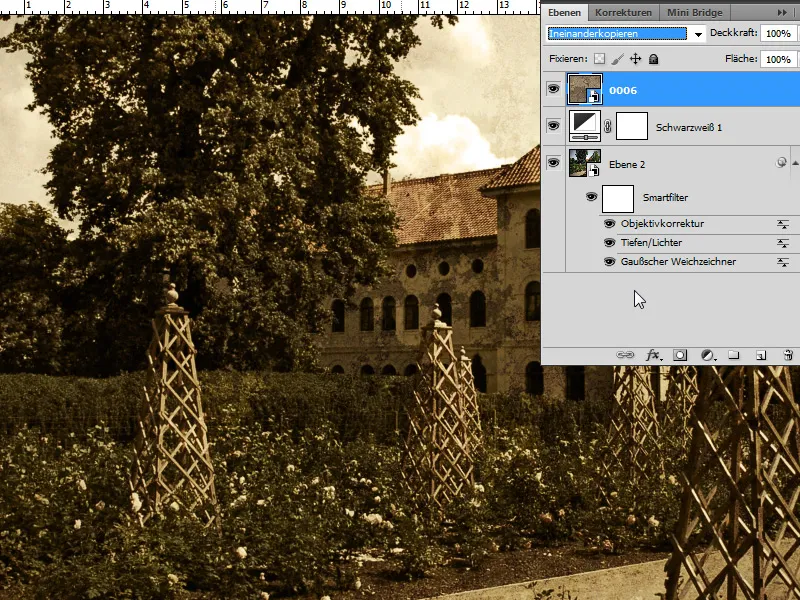The height and width of the screenshot is (600, 800).
Task: Click the Deckkraft label
Action: pyautogui.click(x=734, y=33)
